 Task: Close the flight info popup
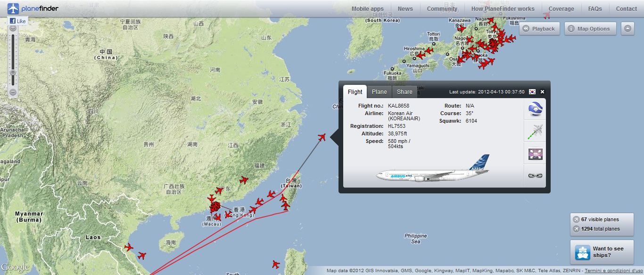pyautogui.click(x=542, y=92)
